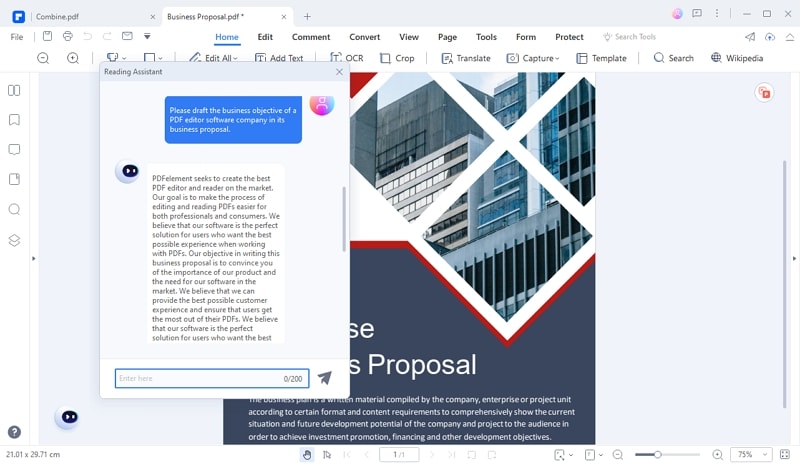Open the 75% zoom level dropdown
This screenshot has width=800, height=464.
[750, 454]
